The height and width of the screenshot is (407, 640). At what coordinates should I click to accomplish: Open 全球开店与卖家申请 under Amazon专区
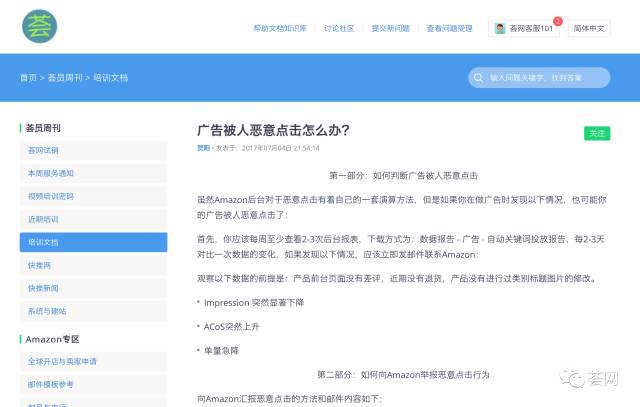(93, 361)
